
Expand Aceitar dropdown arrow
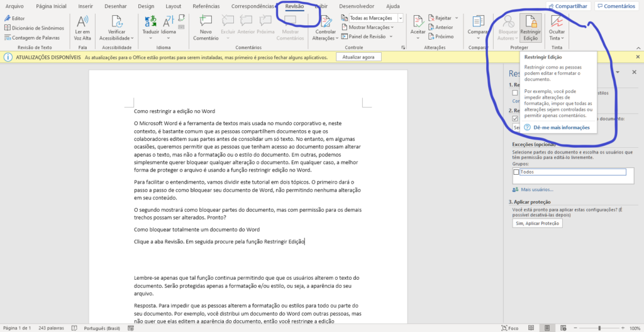(x=418, y=38)
